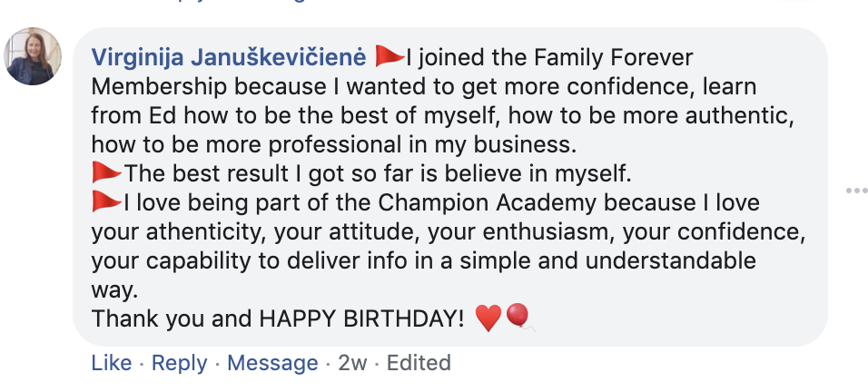Screen dimensions: 868x392
Task: Click the "HAPPY BIRTHDAY!" text
Action: [362, 318]
